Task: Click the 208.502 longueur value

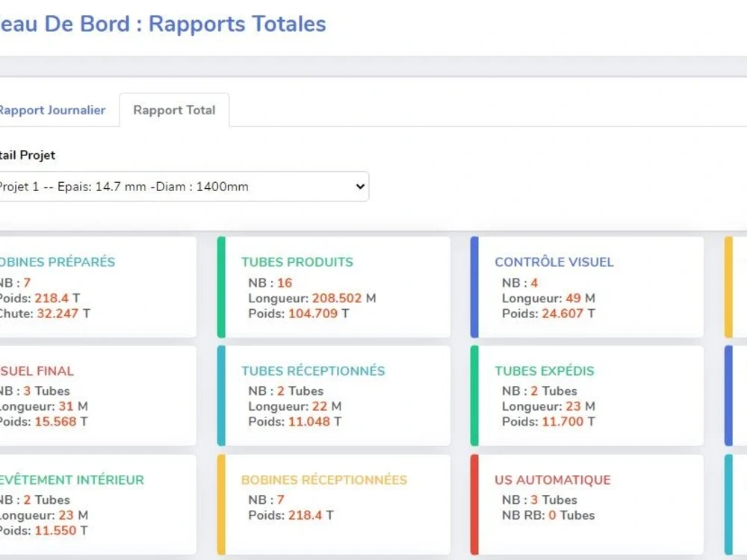Action: coord(337,298)
